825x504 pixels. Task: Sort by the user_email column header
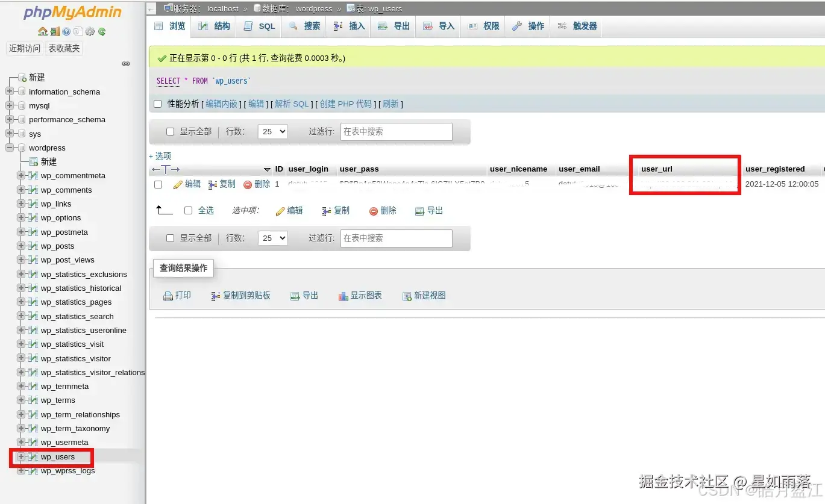tap(579, 169)
